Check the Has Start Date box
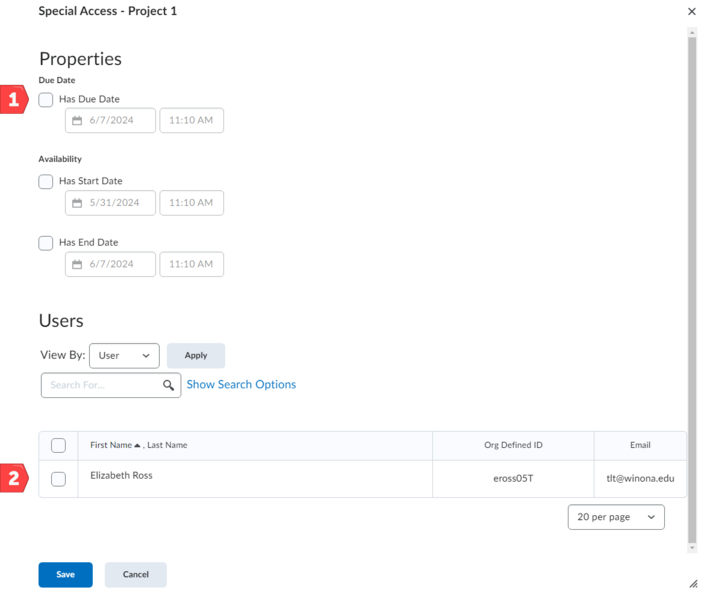The image size is (707, 599). coord(46,182)
